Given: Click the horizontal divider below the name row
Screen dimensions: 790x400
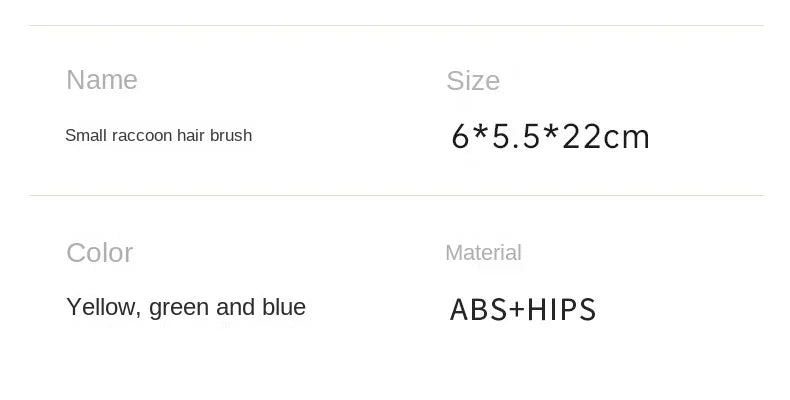Looking at the screenshot, I should [x=395, y=195].
